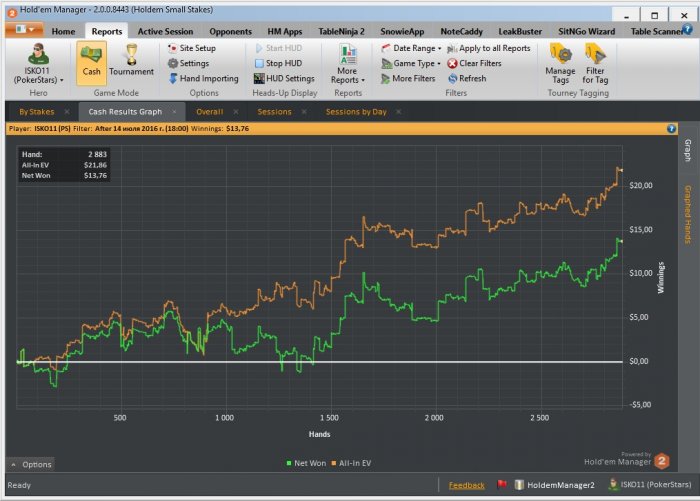This screenshot has height=501, width=700.
Task: Switch to the Opponents ribbon tab
Action: (230, 31)
